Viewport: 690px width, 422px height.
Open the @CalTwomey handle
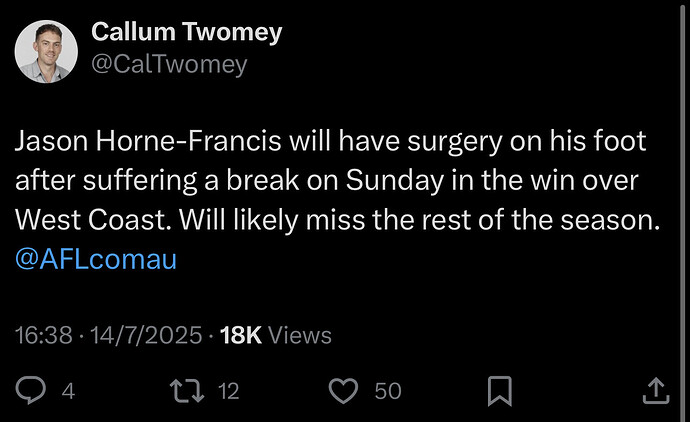pos(168,65)
